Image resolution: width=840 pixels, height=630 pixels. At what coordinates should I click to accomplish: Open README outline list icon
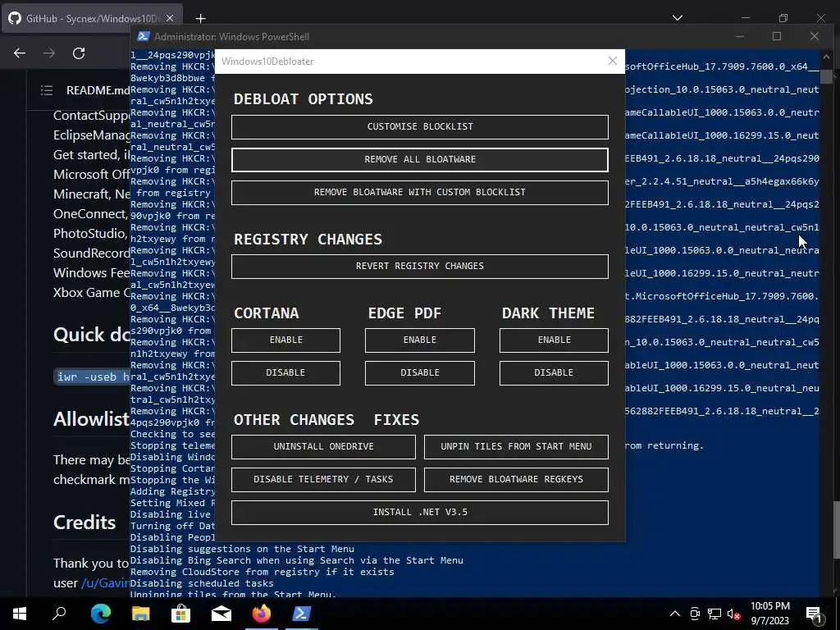47,90
